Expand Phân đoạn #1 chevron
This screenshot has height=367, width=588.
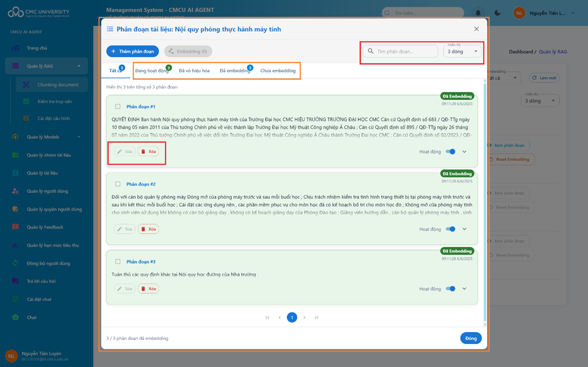464,152
